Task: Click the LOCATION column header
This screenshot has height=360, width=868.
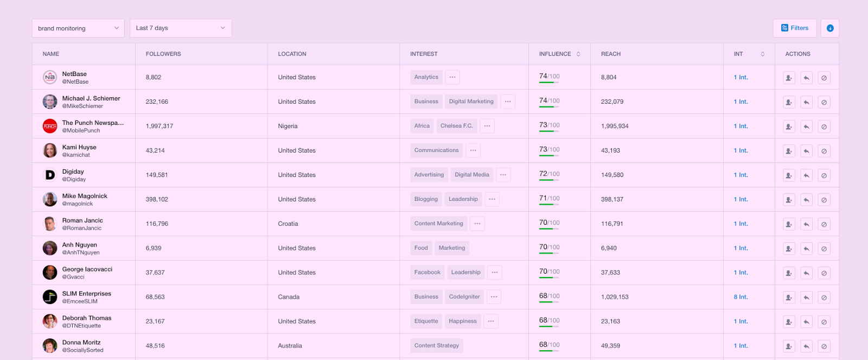Action: point(292,54)
